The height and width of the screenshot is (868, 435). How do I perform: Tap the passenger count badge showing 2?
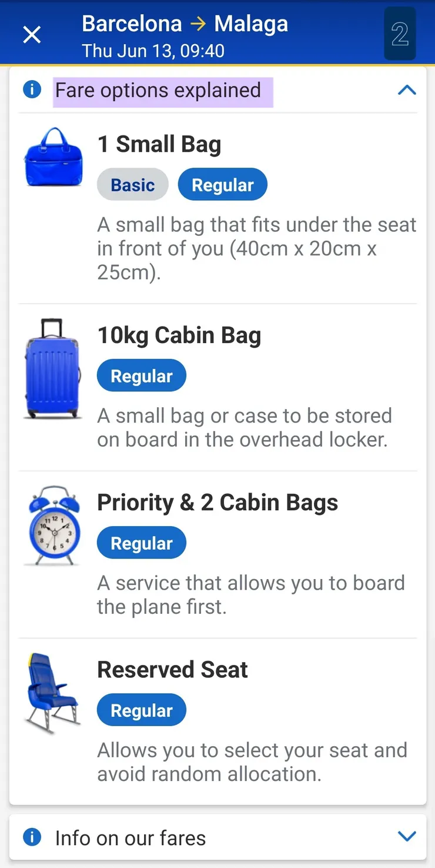(x=400, y=34)
